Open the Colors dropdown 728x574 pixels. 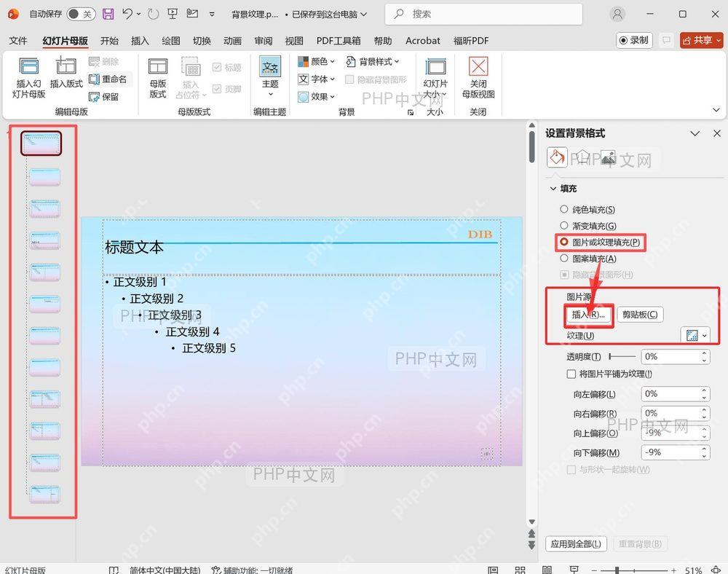click(316, 61)
